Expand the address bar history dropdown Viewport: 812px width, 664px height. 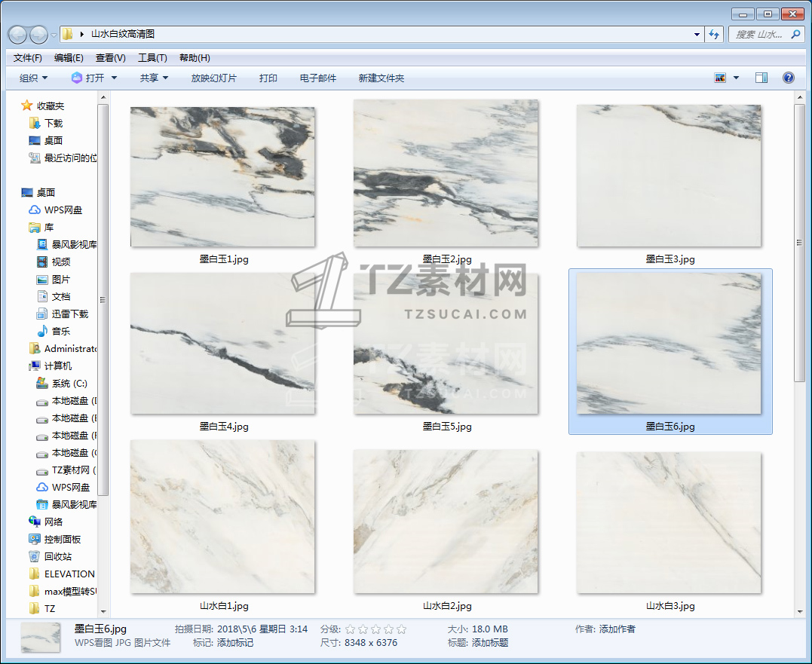pos(697,35)
